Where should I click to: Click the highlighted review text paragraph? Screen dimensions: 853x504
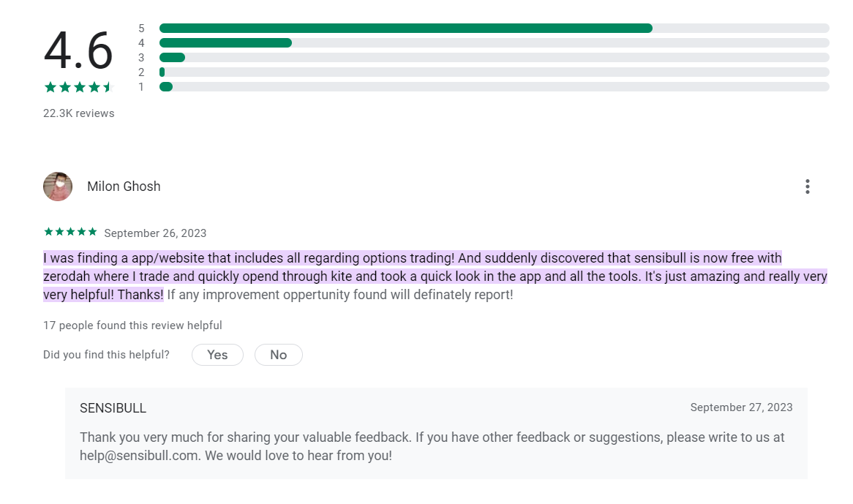point(435,277)
